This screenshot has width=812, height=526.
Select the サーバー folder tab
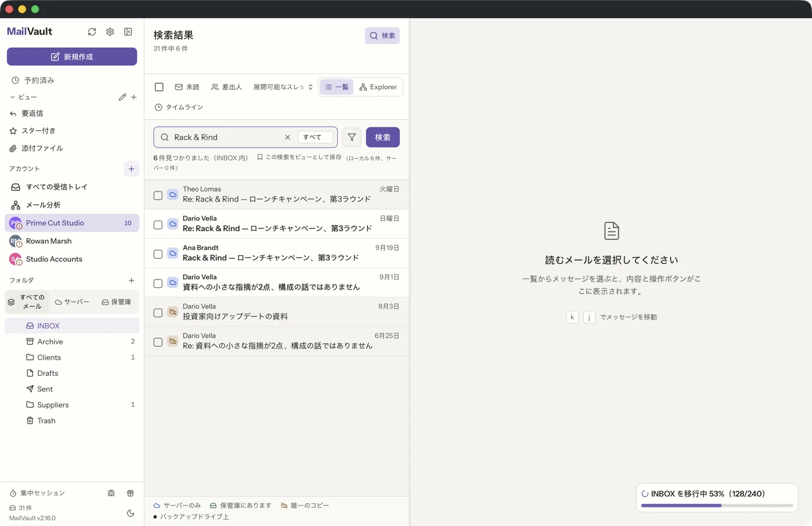(72, 302)
